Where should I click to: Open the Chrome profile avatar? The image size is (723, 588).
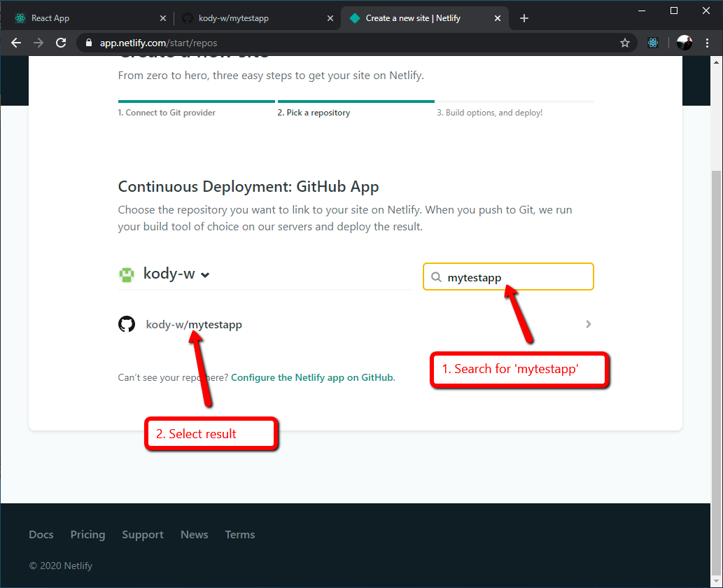pos(685,43)
